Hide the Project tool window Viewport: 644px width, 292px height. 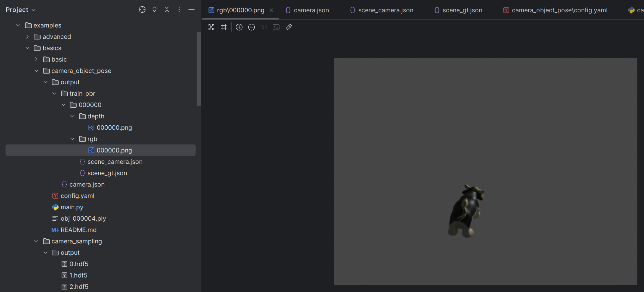(191, 10)
